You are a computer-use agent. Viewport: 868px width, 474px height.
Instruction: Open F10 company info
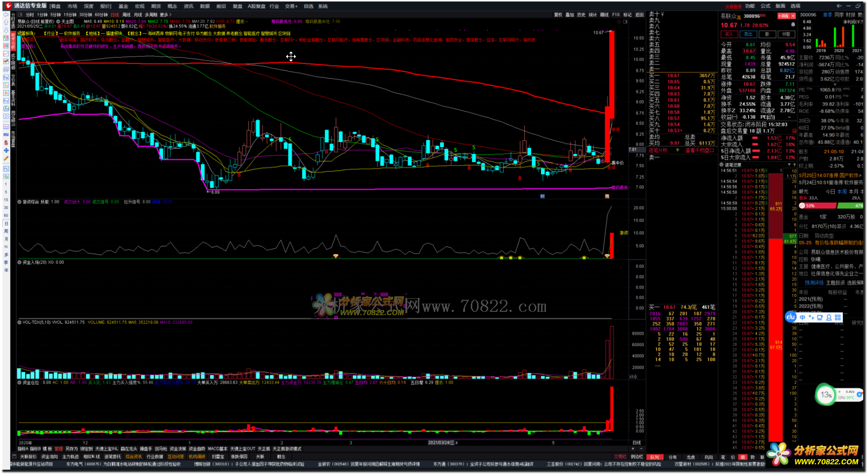click(616, 15)
